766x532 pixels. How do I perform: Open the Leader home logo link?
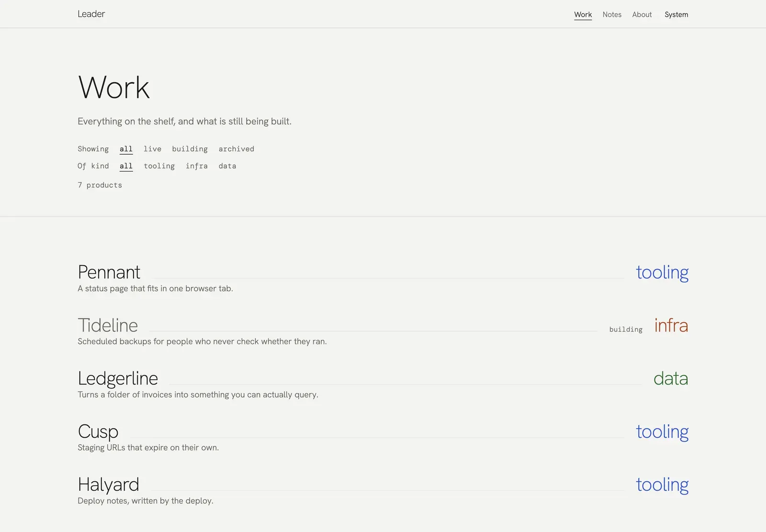click(91, 14)
